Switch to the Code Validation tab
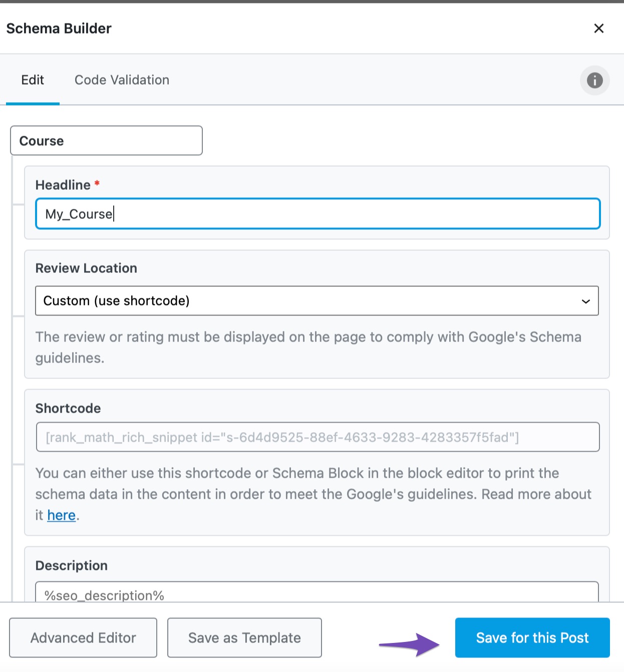Screen dimensions: 624x672 [x=121, y=80]
